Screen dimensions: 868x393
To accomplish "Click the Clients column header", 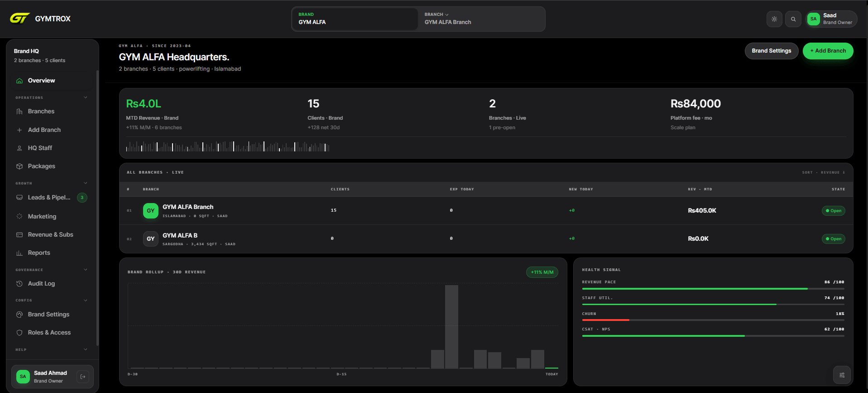I will 340,189.
